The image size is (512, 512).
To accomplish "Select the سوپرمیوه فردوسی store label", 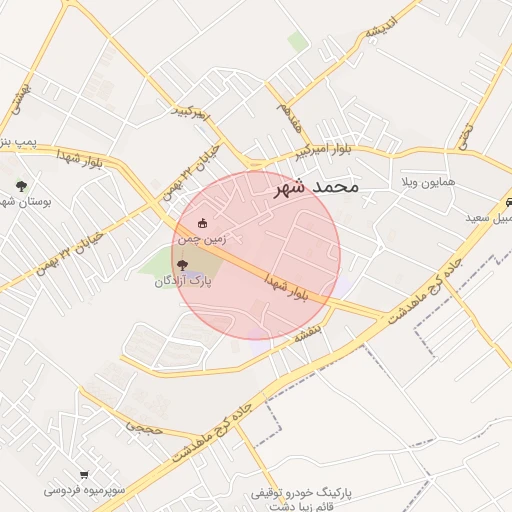I will click(x=84, y=490).
